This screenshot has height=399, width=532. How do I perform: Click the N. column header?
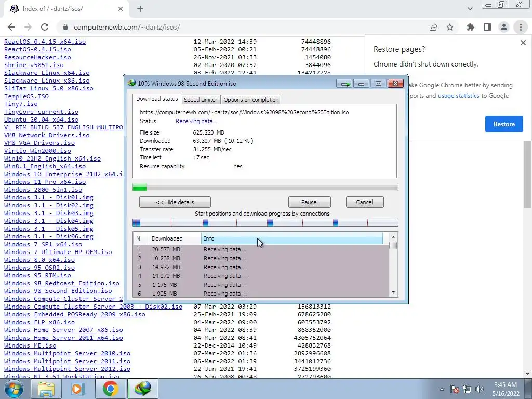click(x=141, y=238)
